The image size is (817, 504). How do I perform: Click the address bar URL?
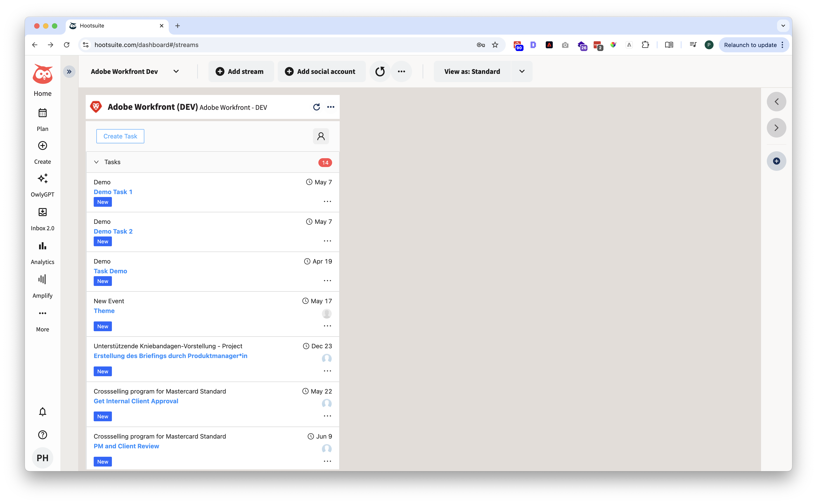pos(146,45)
